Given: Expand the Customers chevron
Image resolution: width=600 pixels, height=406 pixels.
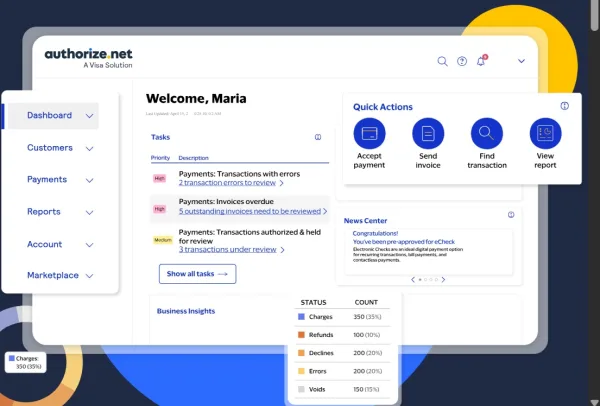Looking at the screenshot, I should [x=89, y=148].
